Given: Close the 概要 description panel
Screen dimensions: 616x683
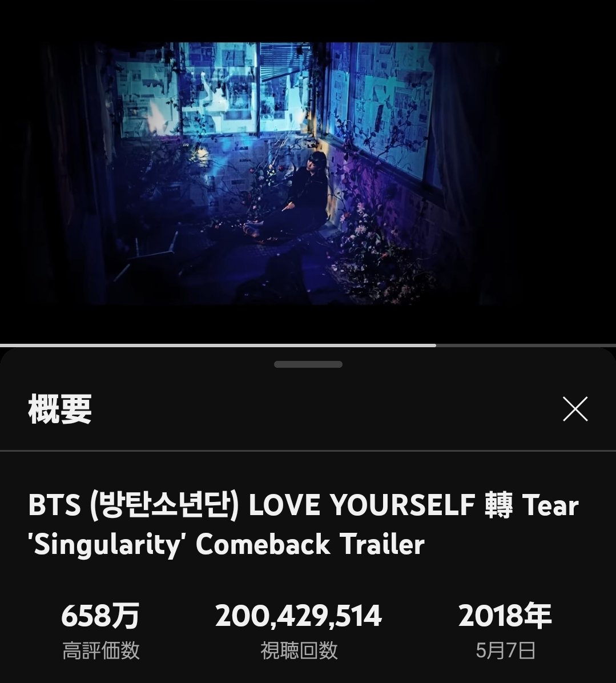Looking at the screenshot, I should click(x=575, y=408).
